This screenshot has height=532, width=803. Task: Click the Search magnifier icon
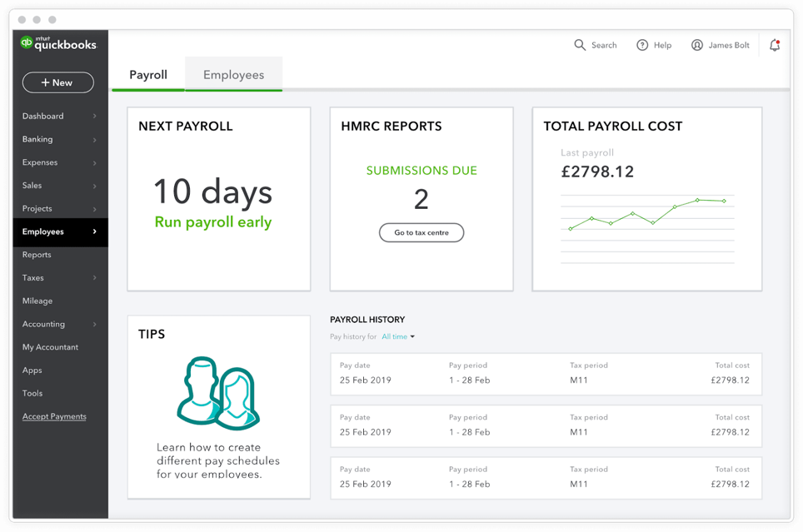point(580,45)
